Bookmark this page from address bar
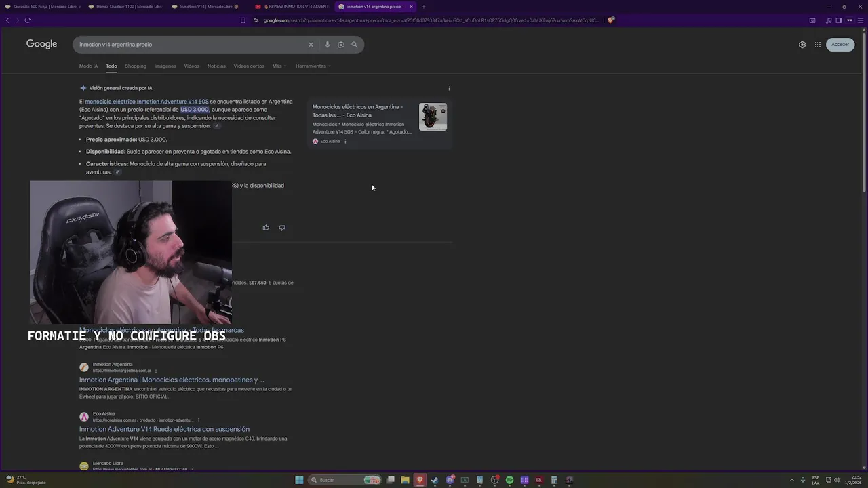Viewport: 868px width, 488px height. coord(243,20)
